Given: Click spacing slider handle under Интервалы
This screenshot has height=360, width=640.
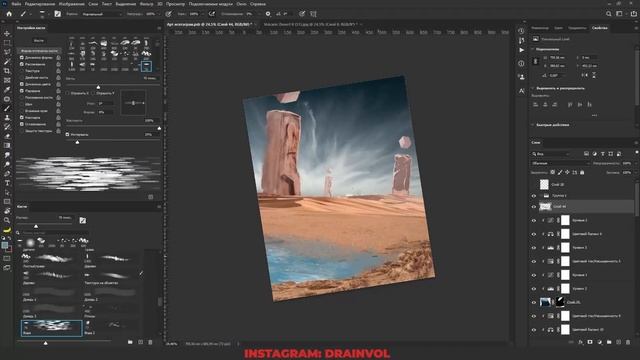Looking at the screenshot, I should 78,142.
